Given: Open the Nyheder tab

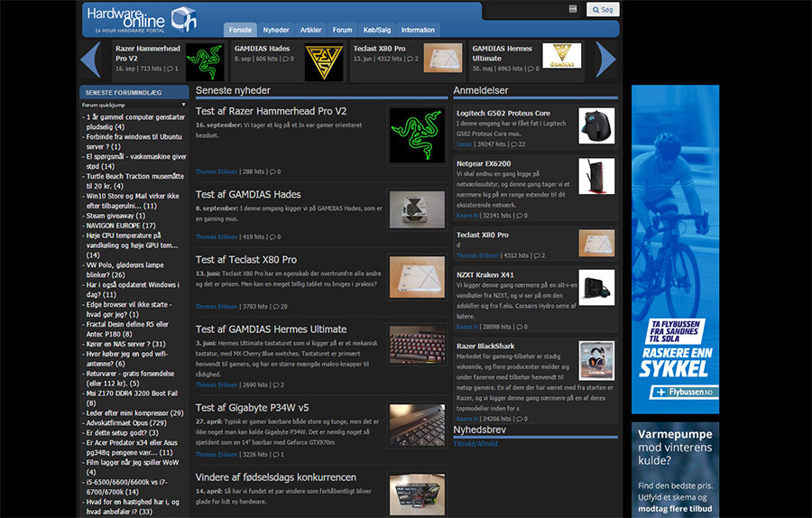Looking at the screenshot, I should pyautogui.click(x=275, y=30).
